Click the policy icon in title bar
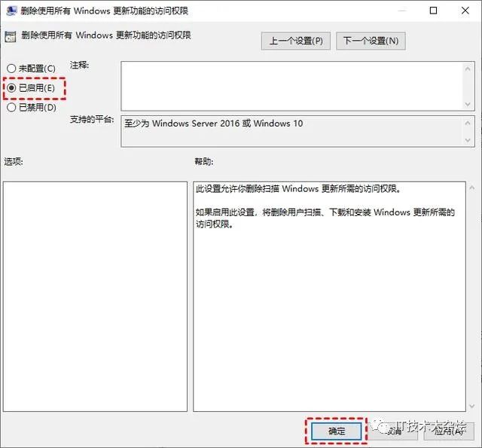 pos(11,11)
